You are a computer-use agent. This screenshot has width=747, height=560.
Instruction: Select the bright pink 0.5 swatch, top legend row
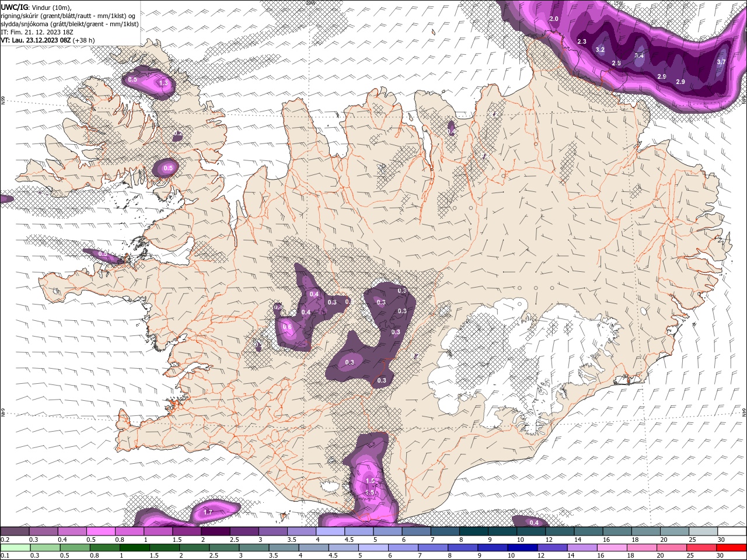tap(101, 531)
